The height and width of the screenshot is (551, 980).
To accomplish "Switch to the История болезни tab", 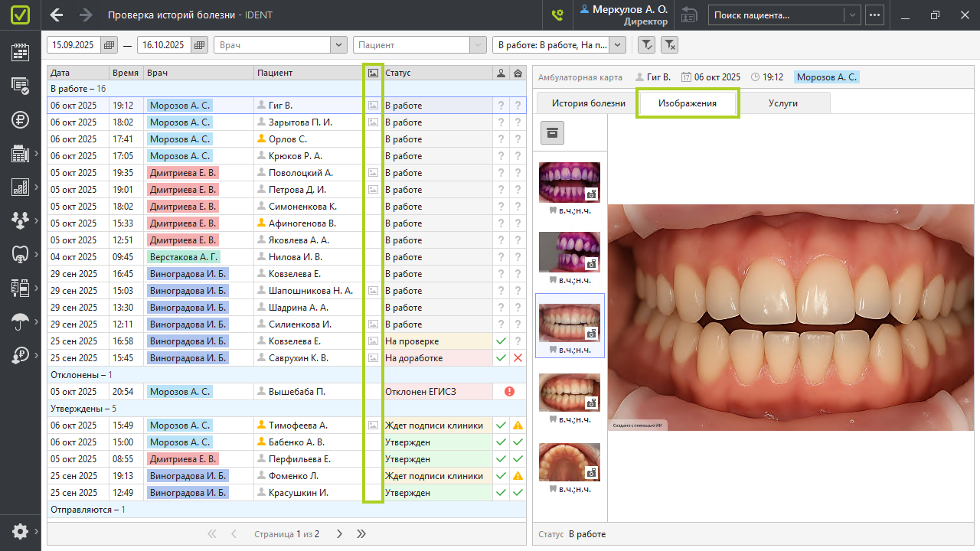I will click(x=588, y=103).
